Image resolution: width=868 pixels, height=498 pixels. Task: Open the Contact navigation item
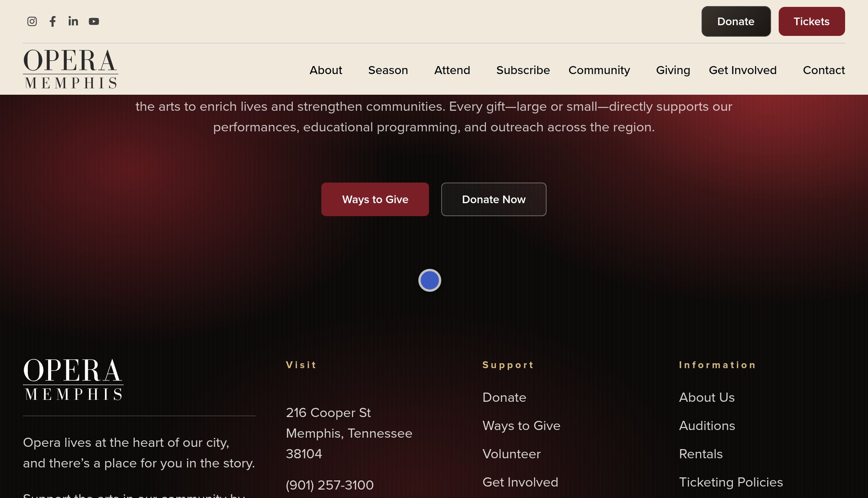pos(824,70)
